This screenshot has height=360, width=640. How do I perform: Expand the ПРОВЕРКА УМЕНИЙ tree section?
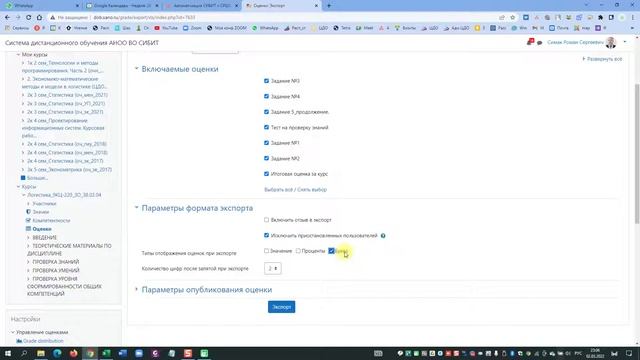pos(28,271)
